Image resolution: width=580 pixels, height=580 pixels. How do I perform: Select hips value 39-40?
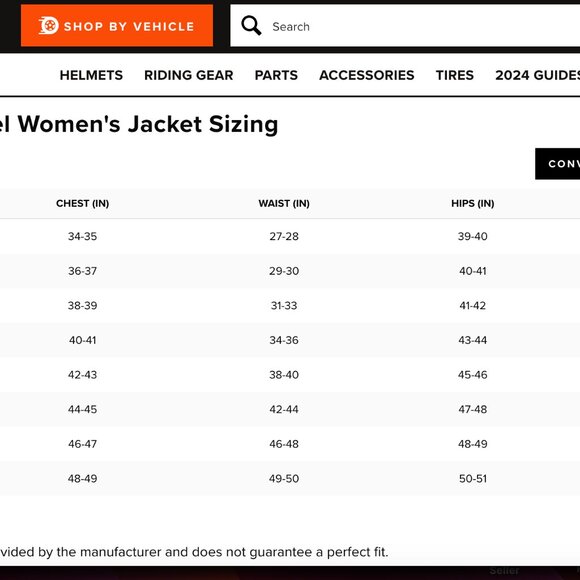coord(473,236)
